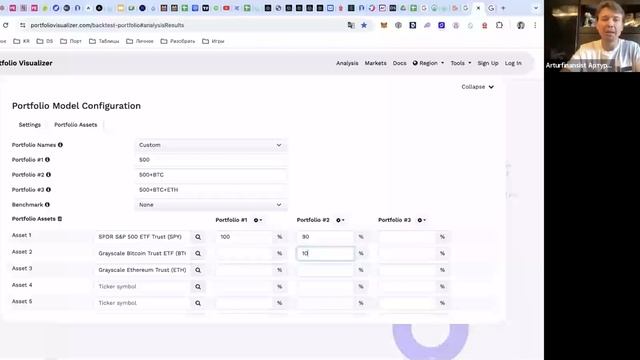
Task: Open the browser profile avatar
Action: pyautogui.click(x=520, y=25)
